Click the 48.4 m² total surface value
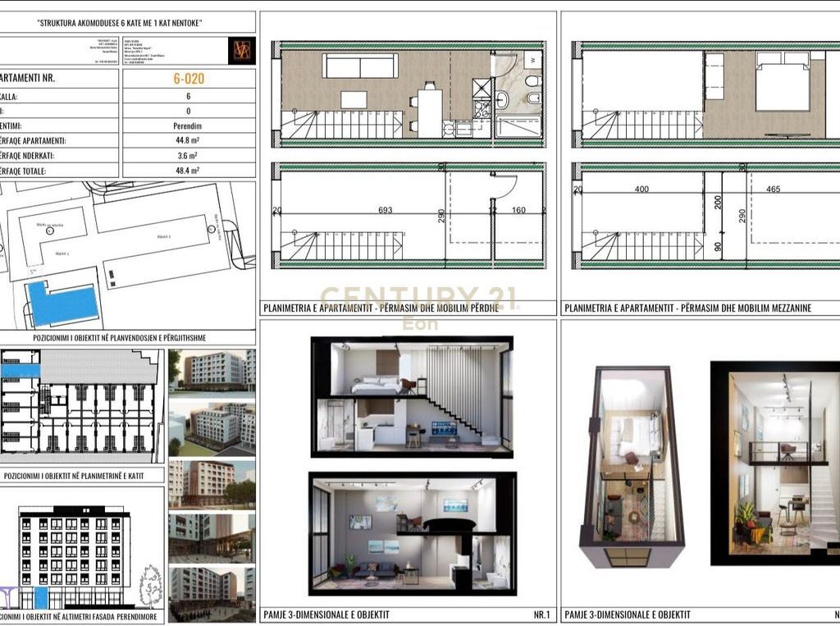Viewport: 840px width, 626px height. pos(189,171)
